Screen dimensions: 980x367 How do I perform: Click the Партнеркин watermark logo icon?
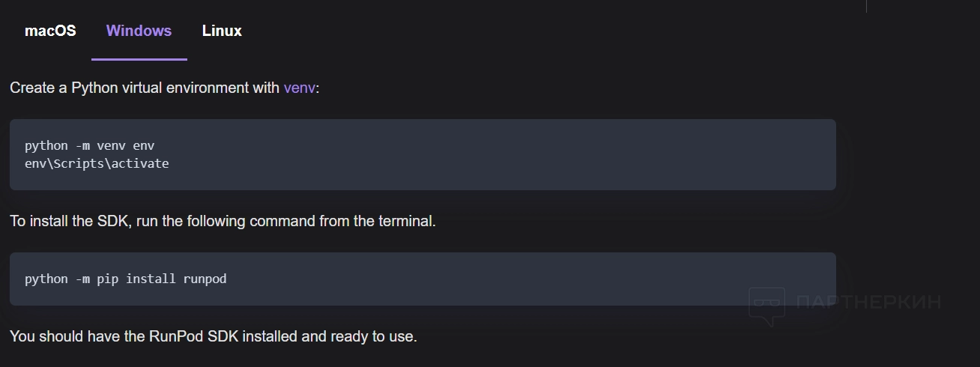pyautogui.click(x=766, y=306)
